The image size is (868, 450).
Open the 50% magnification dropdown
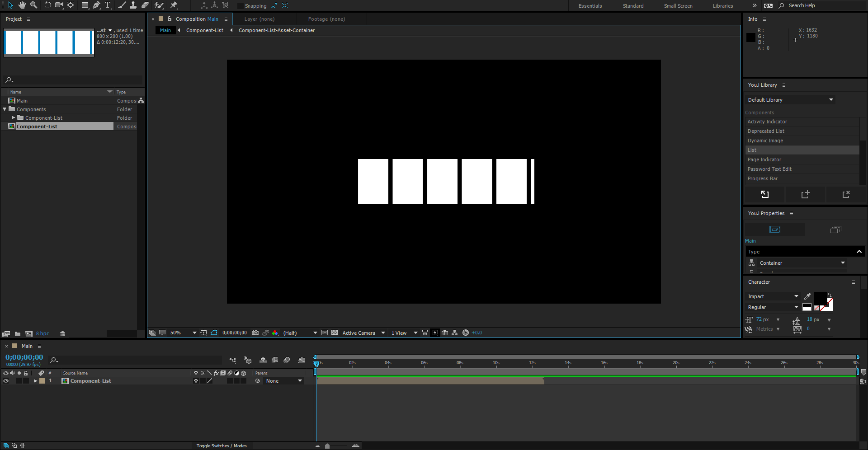click(183, 333)
